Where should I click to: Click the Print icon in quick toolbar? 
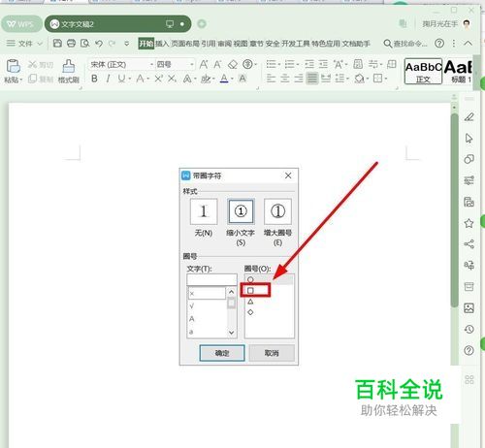71,43
